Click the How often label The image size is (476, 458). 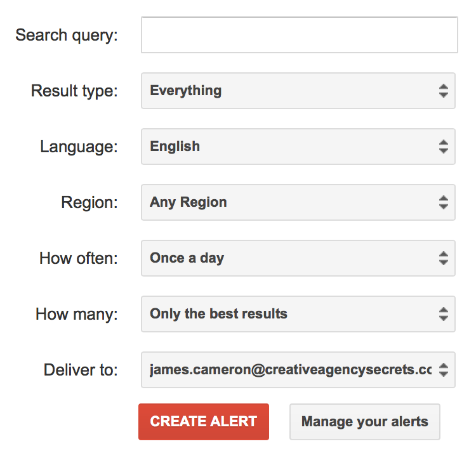[x=78, y=258]
